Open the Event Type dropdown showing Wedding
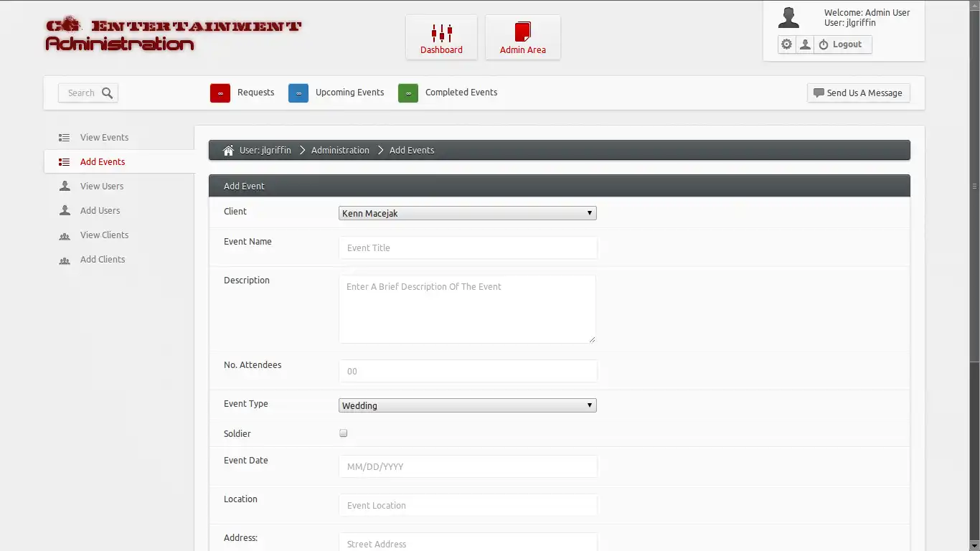The width and height of the screenshot is (980, 551). click(x=467, y=405)
